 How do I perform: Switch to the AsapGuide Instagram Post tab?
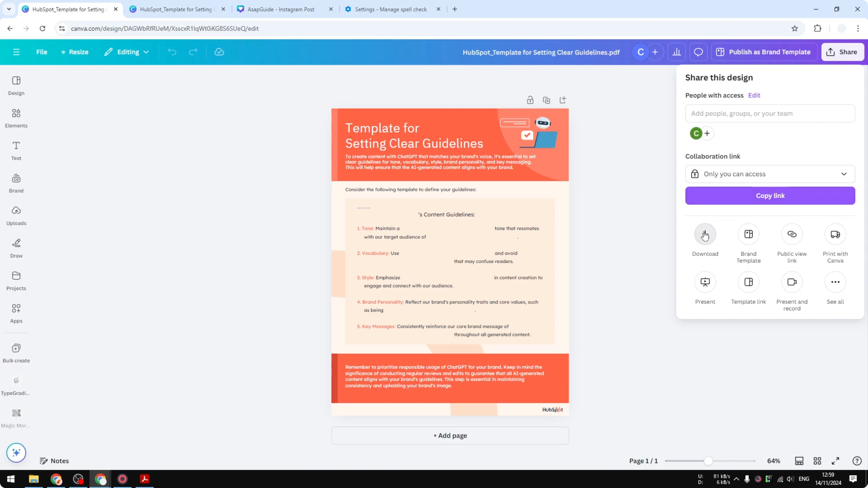(x=280, y=9)
